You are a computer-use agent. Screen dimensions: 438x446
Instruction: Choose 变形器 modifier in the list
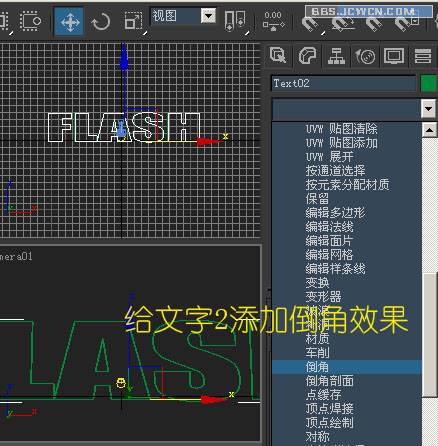(x=324, y=297)
